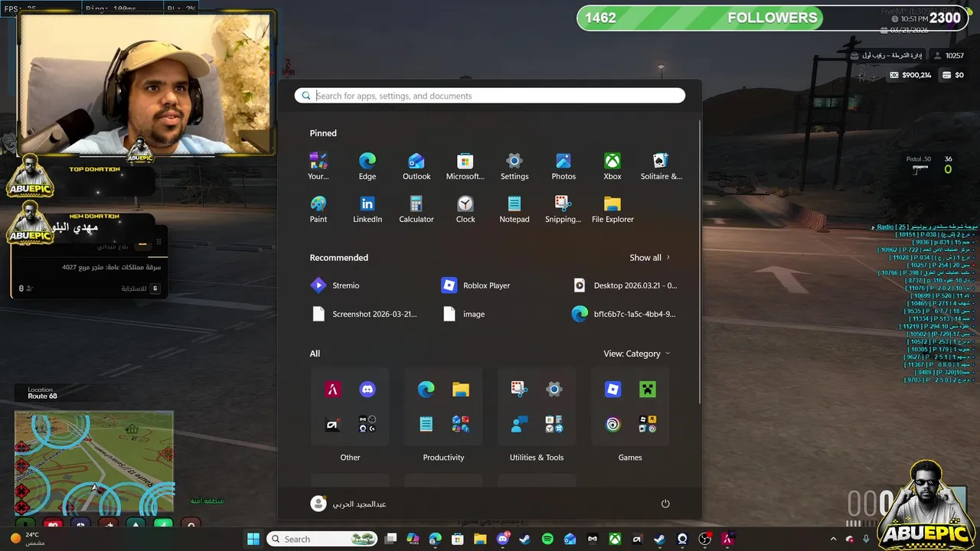Open the Calculator app
The image size is (980, 551).
pyautogui.click(x=416, y=209)
